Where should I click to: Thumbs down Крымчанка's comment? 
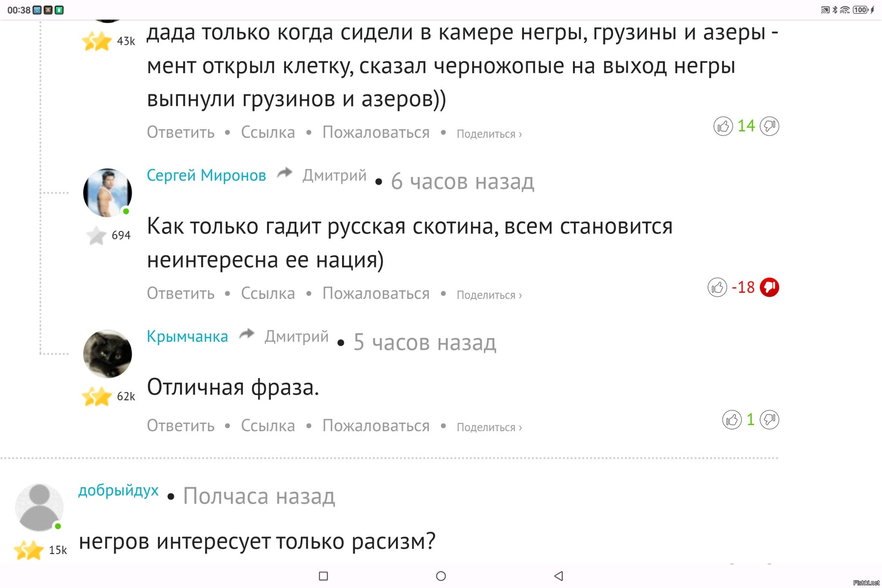pos(769,420)
